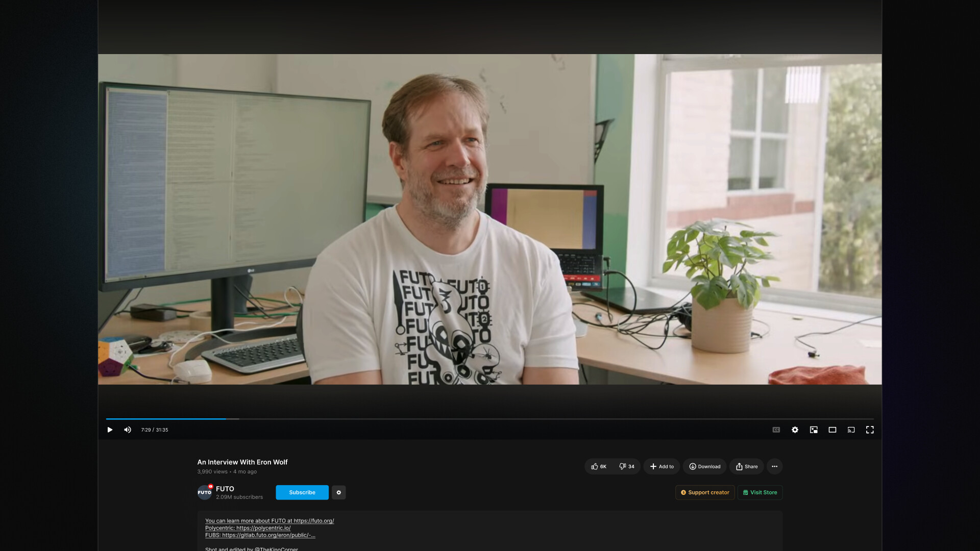
Task: Open the playback quality settings gear
Action: tap(795, 430)
